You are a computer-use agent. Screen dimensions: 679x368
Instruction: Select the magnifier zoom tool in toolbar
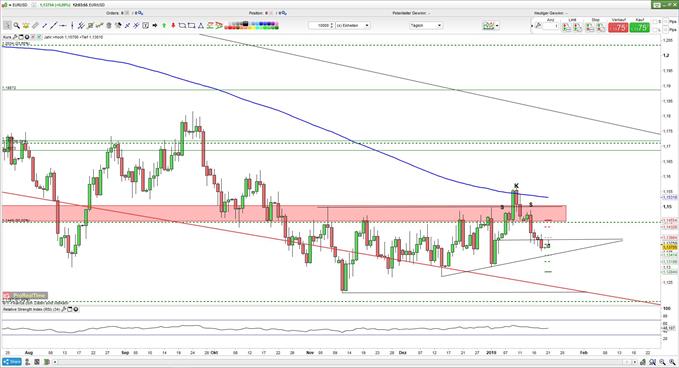point(16,26)
